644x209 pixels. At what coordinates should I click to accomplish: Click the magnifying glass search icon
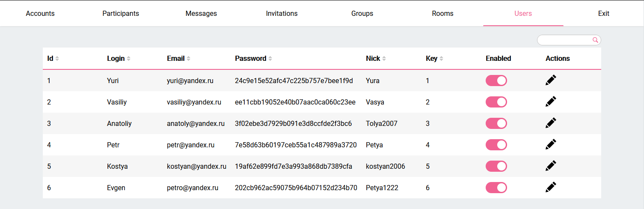pyautogui.click(x=595, y=40)
